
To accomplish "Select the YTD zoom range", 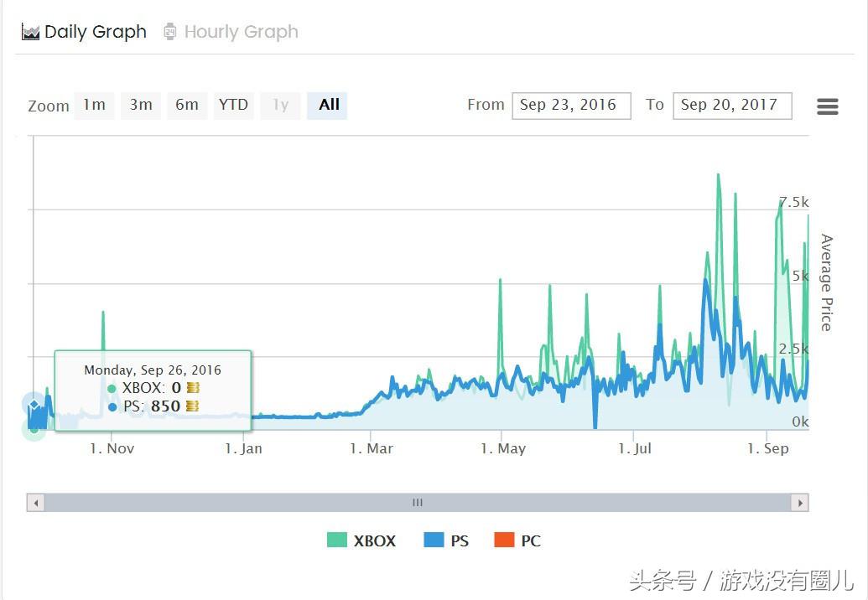I will coord(234,106).
